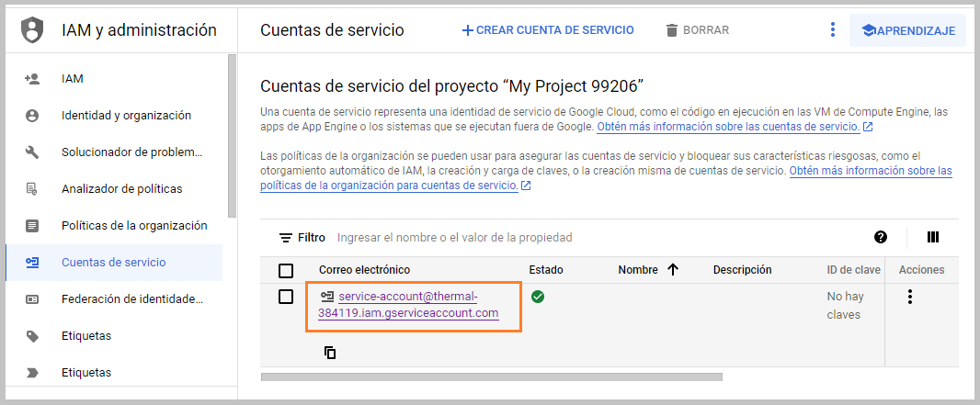Click the IAM add-person icon in sidebar
Viewport: 980px width, 405px height.
point(32,79)
